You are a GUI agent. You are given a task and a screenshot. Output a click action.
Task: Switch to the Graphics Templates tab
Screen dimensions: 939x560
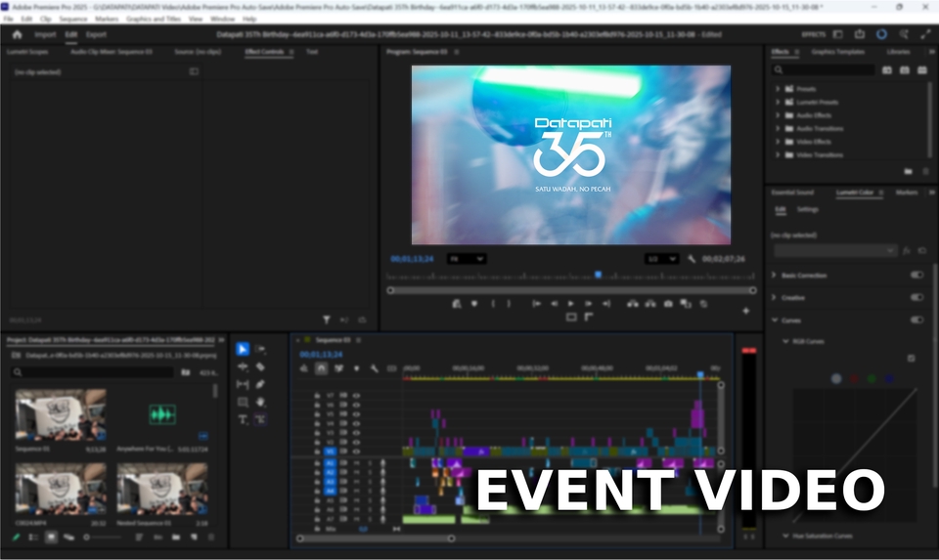point(837,51)
